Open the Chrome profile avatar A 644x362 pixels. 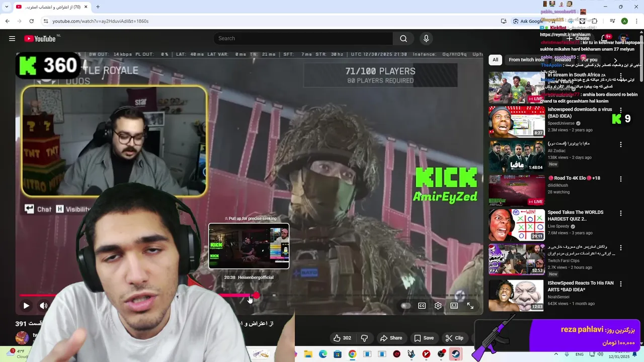[x=624, y=21]
